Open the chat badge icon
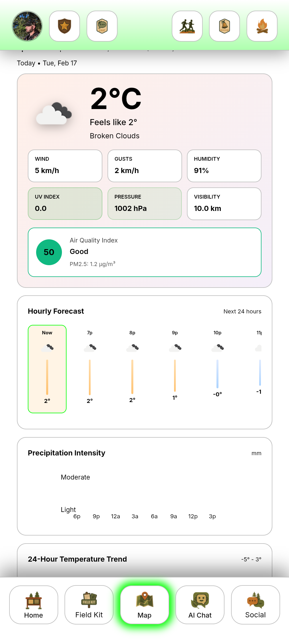Viewport: 289px width, 644px height. [x=102, y=26]
